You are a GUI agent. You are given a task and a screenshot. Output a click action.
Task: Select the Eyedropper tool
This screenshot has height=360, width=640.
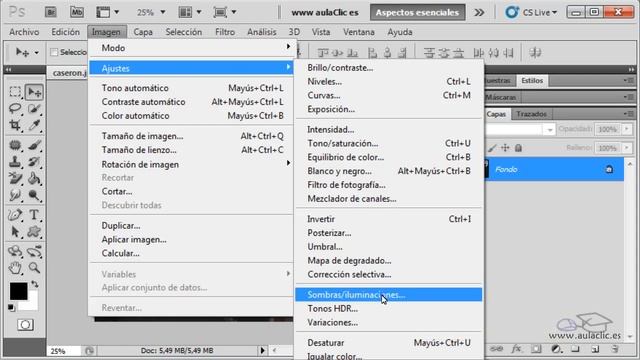pyautogui.click(x=34, y=125)
